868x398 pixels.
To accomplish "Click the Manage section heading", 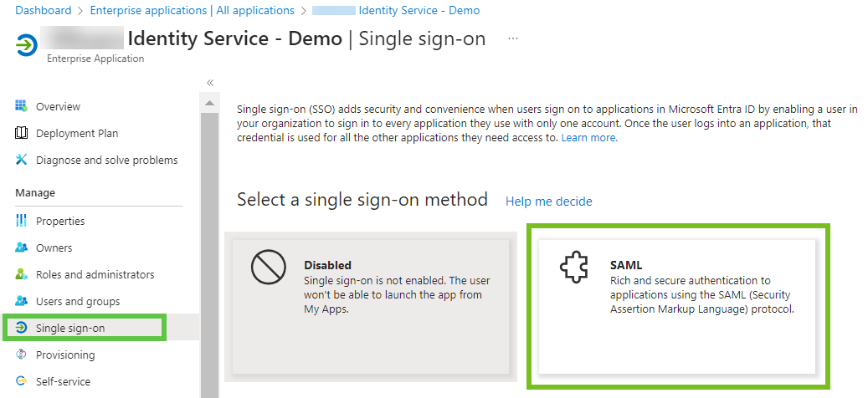I will [35, 192].
